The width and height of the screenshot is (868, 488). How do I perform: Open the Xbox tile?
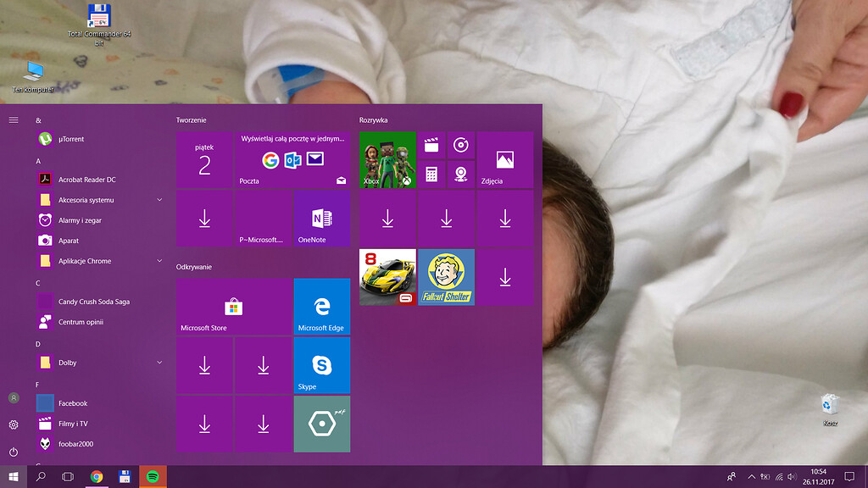pos(387,159)
